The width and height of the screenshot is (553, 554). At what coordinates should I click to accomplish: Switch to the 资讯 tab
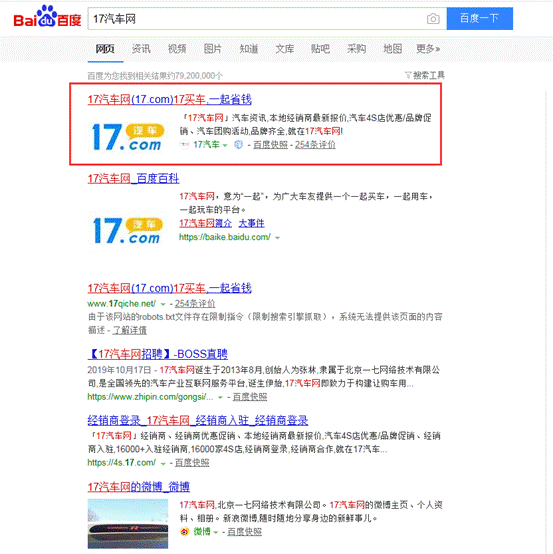tap(141, 49)
